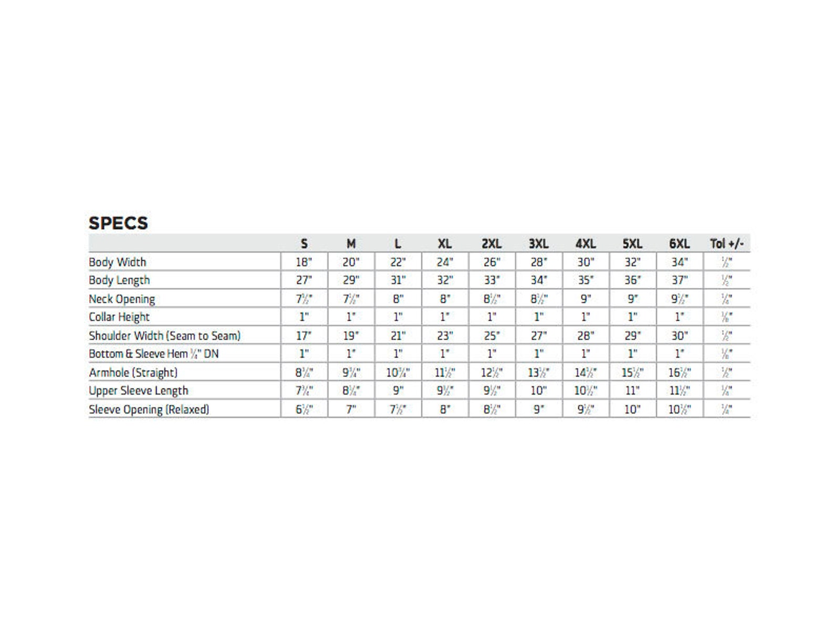Click the SPECS heading
The width and height of the screenshot is (834, 644).
coord(118,223)
